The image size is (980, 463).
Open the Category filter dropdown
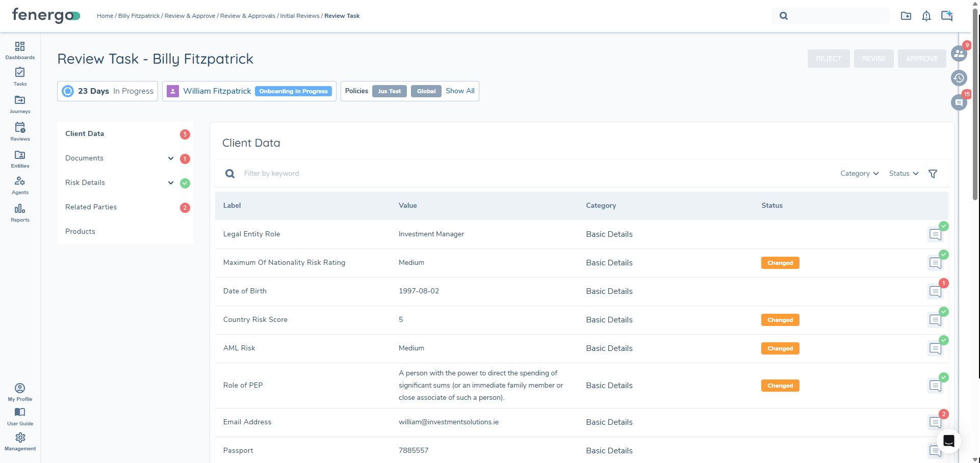click(x=859, y=174)
